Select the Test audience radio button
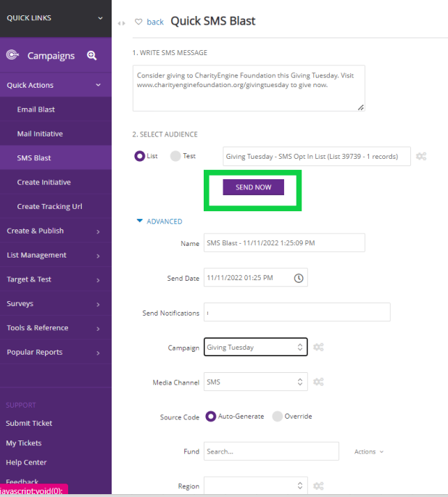 coord(175,156)
